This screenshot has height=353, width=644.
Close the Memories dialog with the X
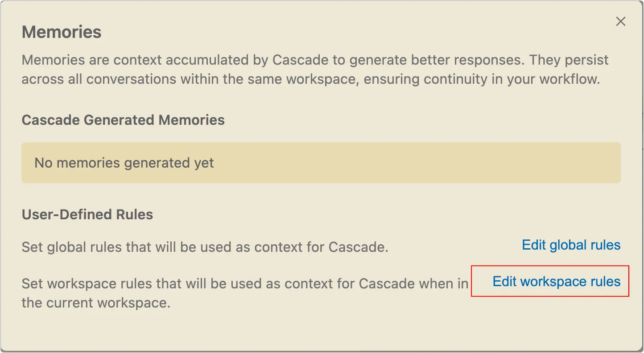(620, 21)
